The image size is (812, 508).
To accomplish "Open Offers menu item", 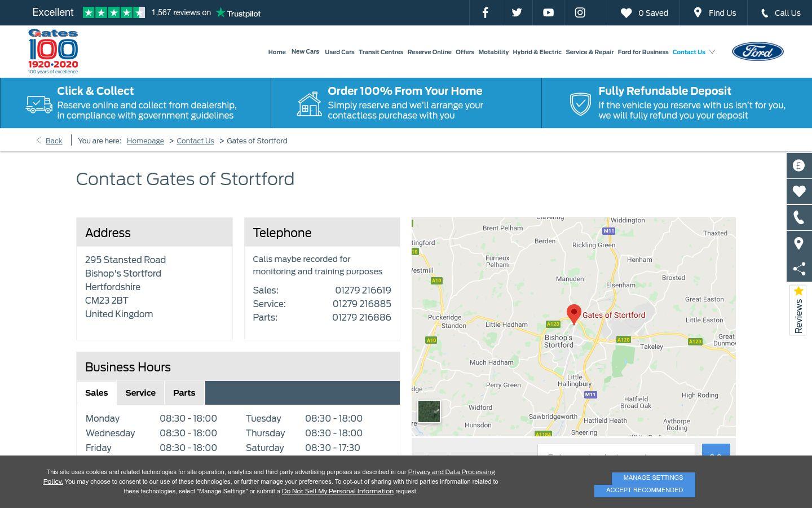I will point(465,52).
